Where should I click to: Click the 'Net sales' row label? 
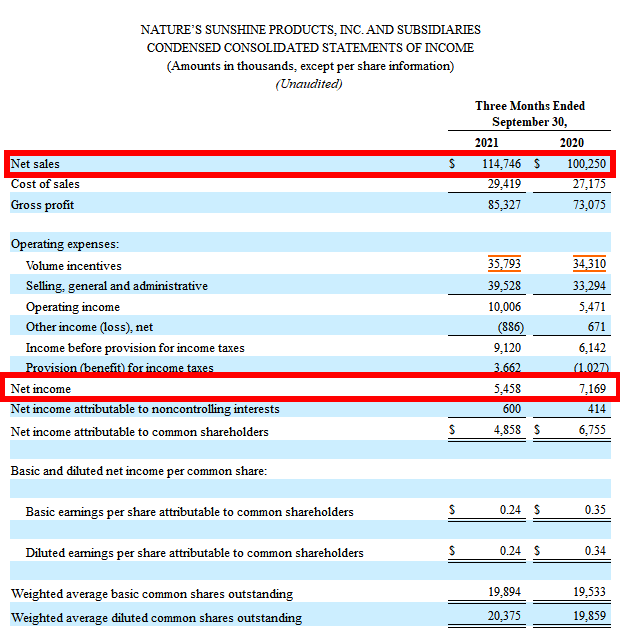(35, 164)
